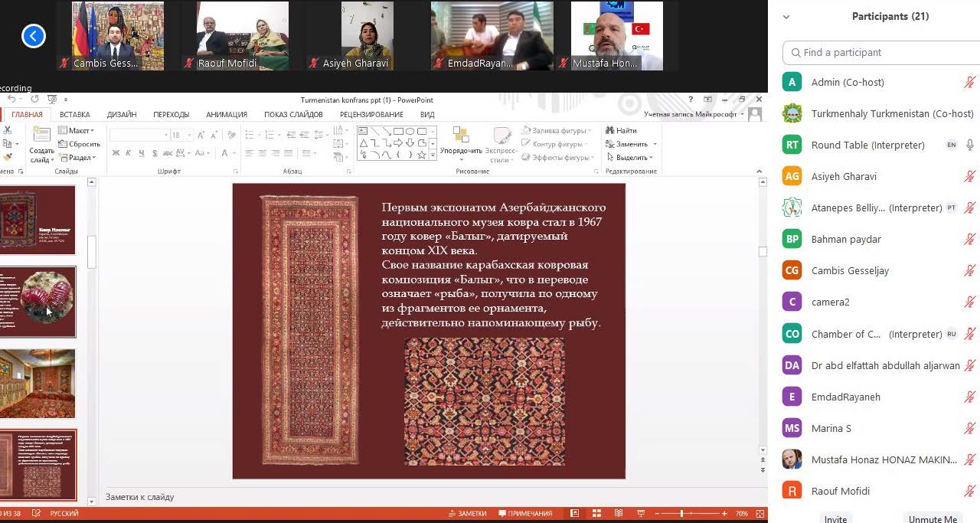Click the Redo icon in PowerPoint quick access
The image size is (980, 523).
[34, 100]
